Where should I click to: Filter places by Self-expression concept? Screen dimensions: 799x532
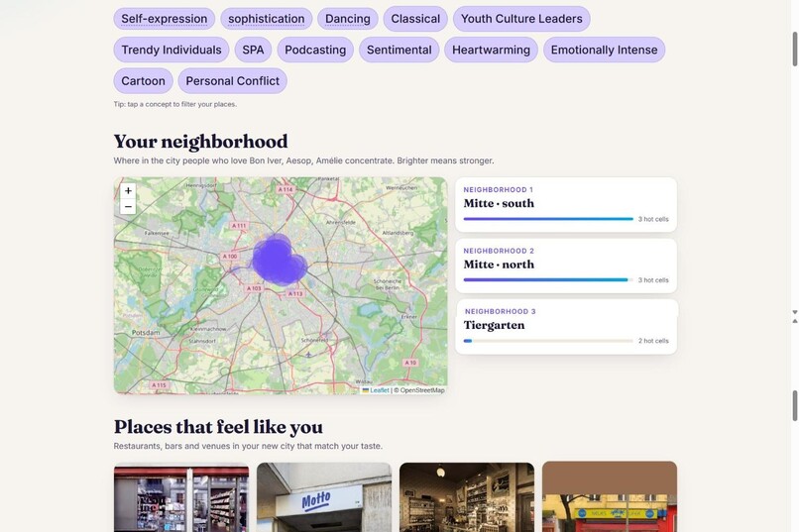(x=165, y=19)
